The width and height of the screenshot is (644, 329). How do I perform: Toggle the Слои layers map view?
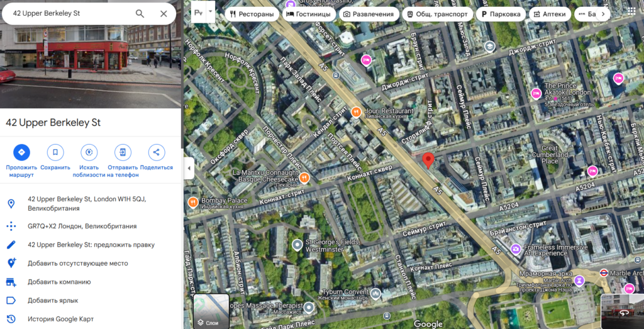click(211, 311)
